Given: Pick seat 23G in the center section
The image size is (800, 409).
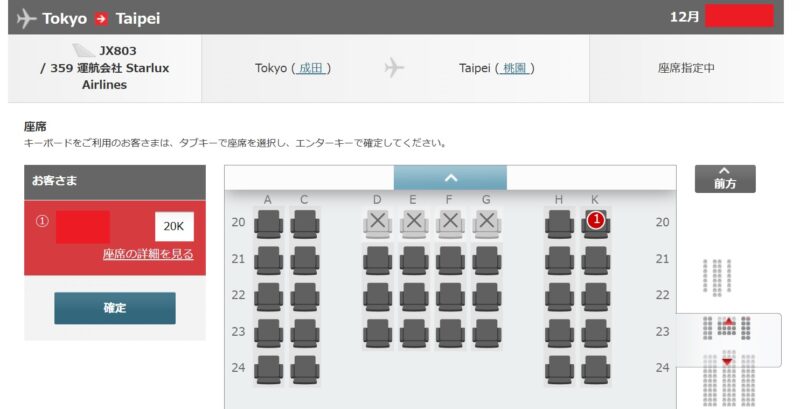Looking at the screenshot, I should point(486,333).
